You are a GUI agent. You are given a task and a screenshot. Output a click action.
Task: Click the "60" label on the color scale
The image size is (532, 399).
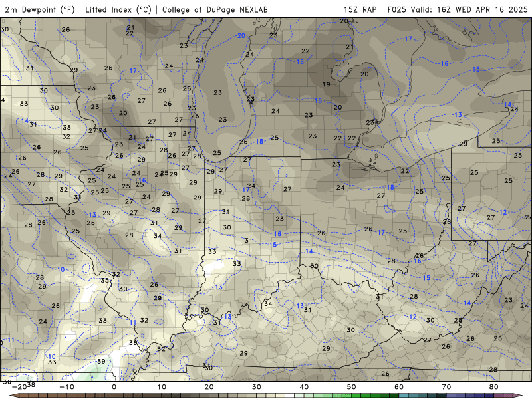click(x=399, y=387)
